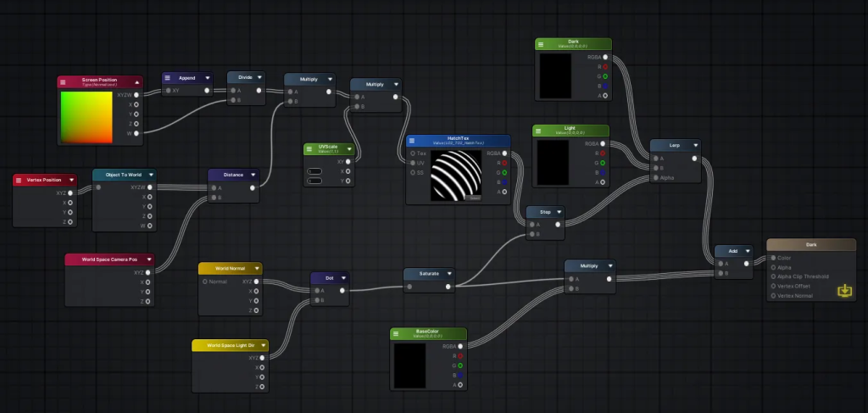Click the Select button on HatchTex texture
Screen dimensions: 868x413
(x=475, y=197)
